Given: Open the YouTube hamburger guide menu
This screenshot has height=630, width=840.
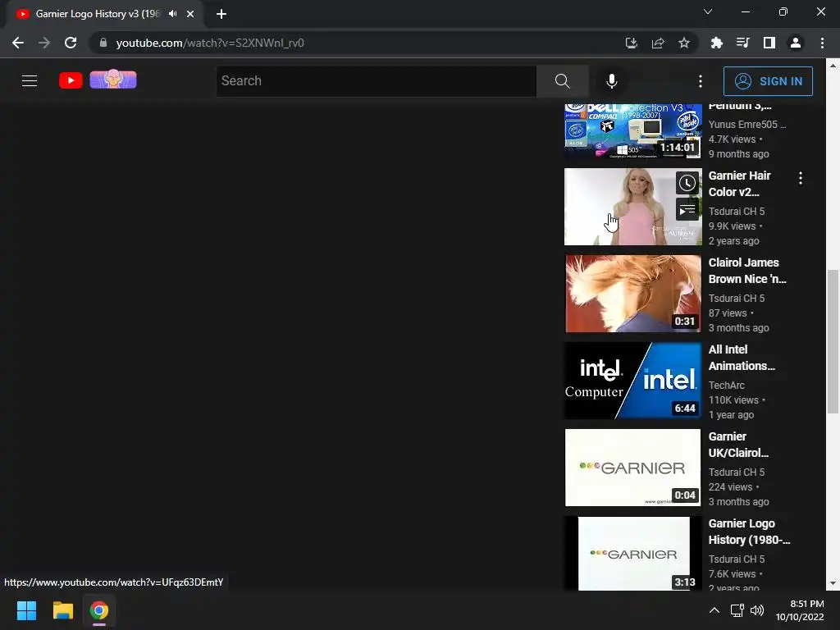Looking at the screenshot, I should click(x=30, y=81).
